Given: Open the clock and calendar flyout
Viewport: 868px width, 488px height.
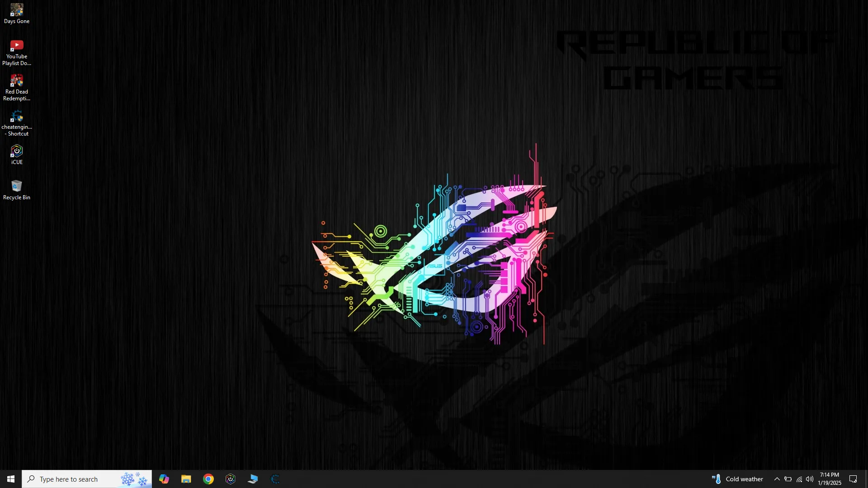Looking at the screenshot, I should pos(830,479).
